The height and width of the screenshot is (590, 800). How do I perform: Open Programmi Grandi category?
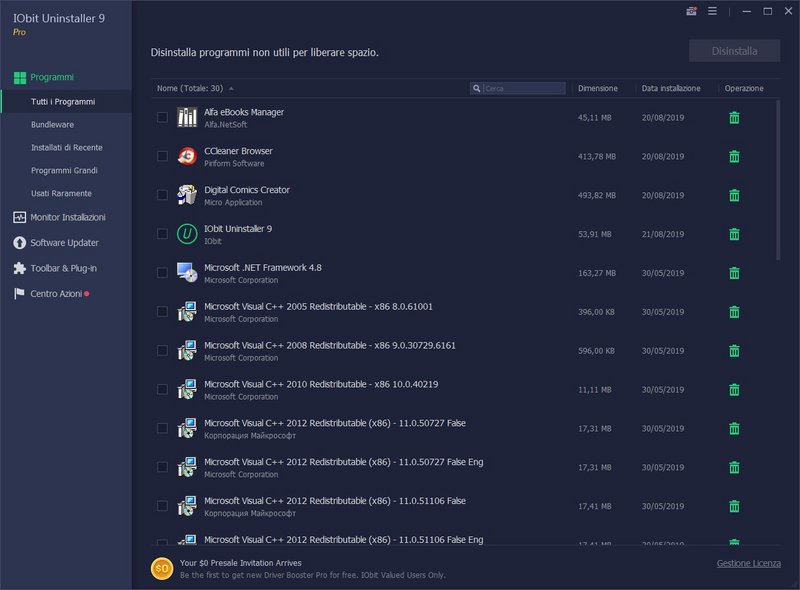point(64,170)
